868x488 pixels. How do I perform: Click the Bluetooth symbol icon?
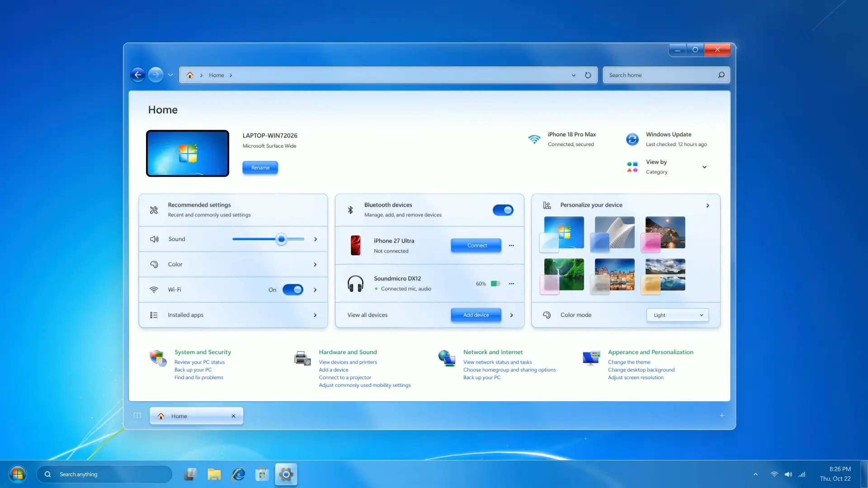coord(350,210)
